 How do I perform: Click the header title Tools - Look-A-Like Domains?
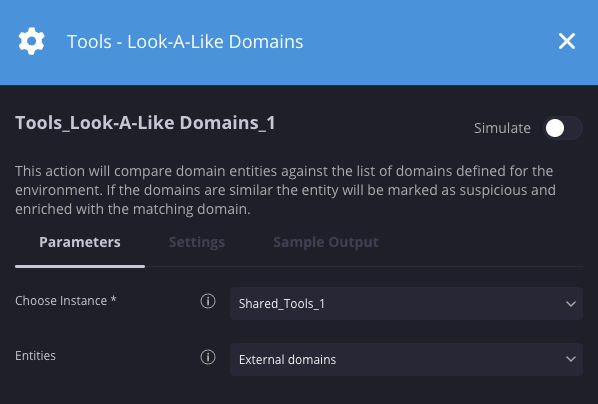point(185,42)
